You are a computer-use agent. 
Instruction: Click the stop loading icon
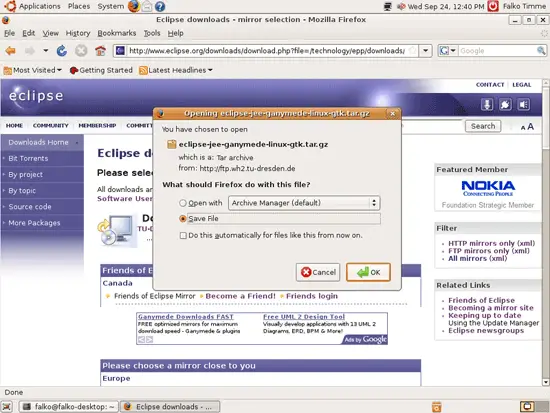pos(81,51)
